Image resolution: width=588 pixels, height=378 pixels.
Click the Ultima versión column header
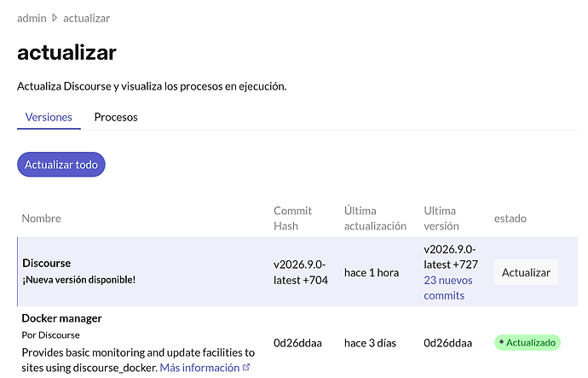point(441,218)
